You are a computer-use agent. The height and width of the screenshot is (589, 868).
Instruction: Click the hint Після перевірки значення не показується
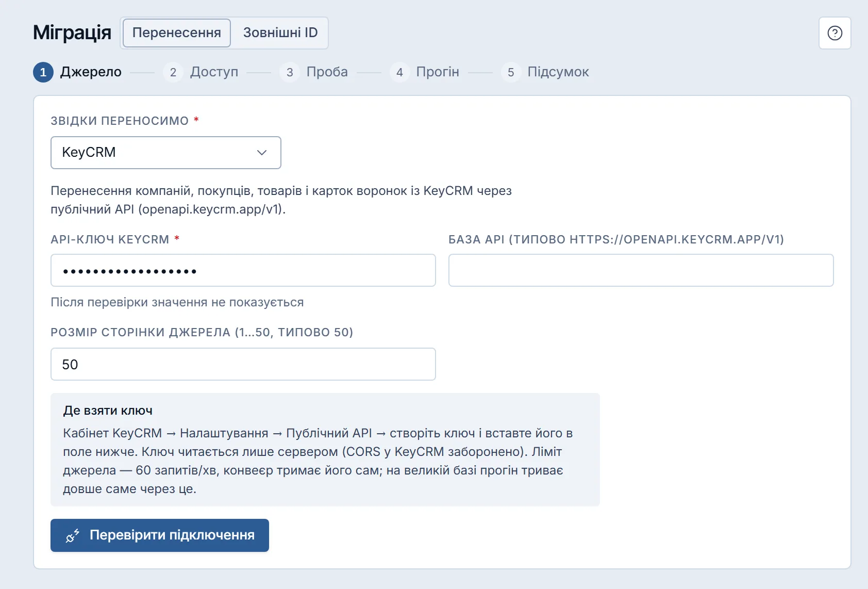pos(177,302)
